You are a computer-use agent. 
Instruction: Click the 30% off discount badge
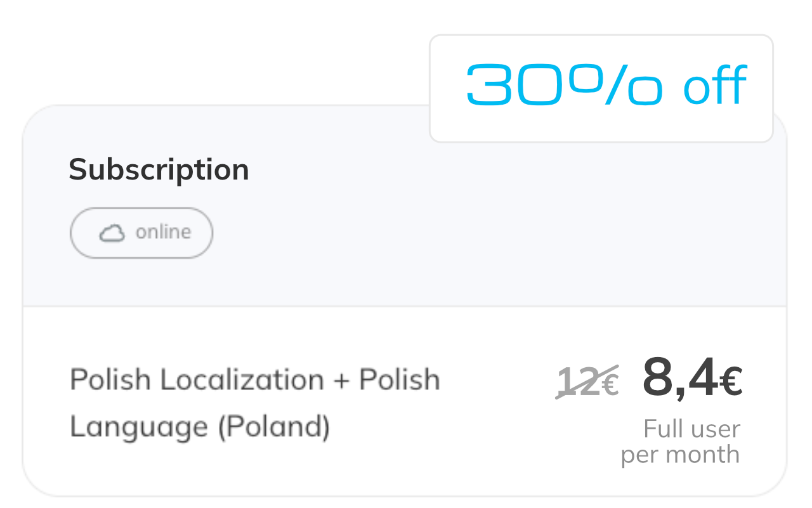(601, 88)
